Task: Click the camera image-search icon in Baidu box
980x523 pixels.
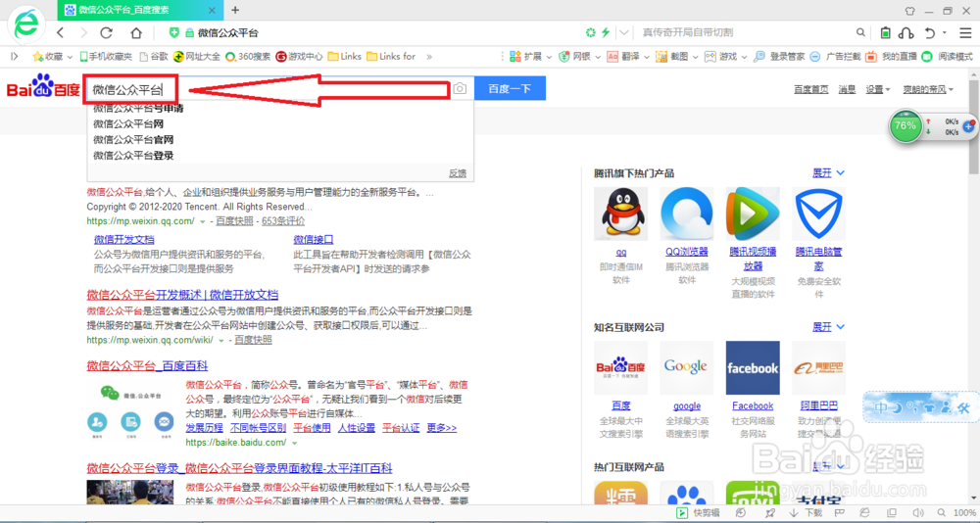Action: (460, 89)
